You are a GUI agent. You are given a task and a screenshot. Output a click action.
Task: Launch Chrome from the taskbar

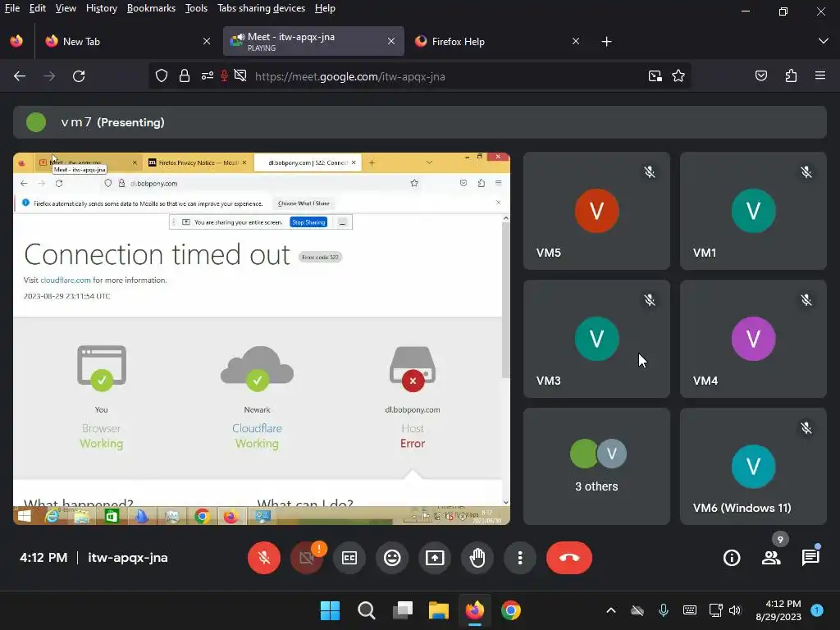tap(510, 610)
